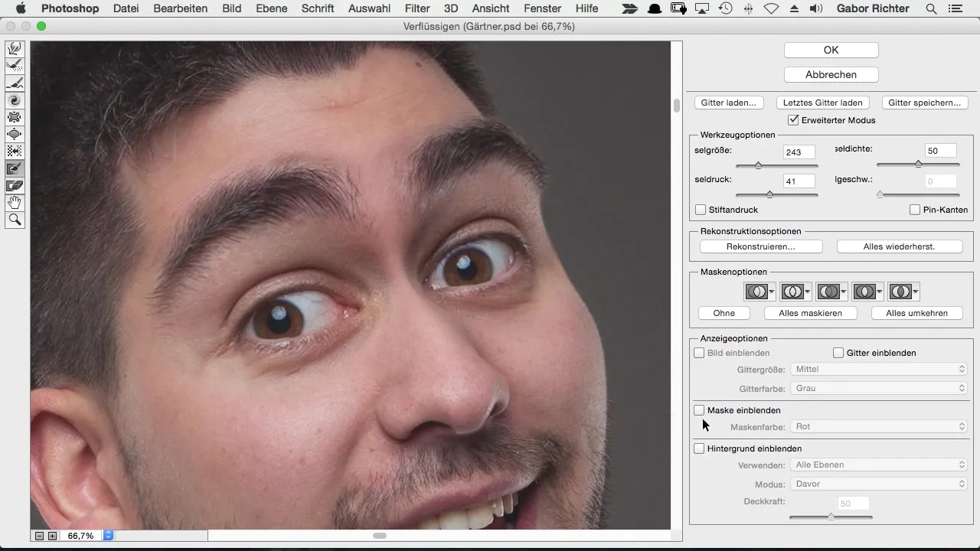Open the first mask option dropdown
Screen dimensions: 980x551
(759, 292)
